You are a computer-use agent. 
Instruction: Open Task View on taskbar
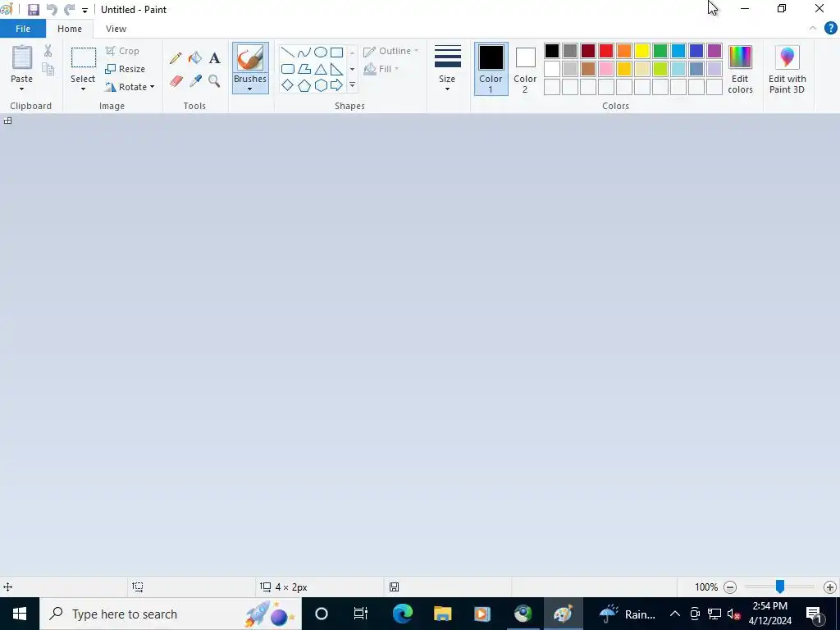tap(361, 614)
